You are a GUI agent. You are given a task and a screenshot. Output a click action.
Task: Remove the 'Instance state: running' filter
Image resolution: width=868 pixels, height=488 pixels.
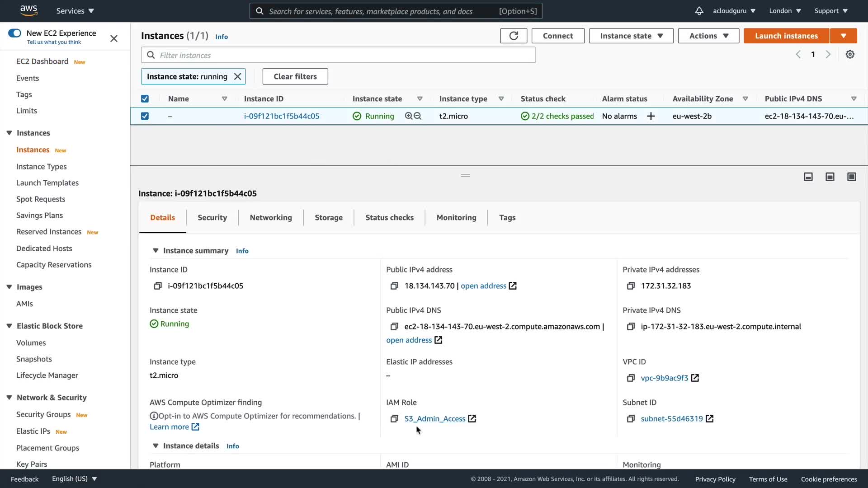237,76
